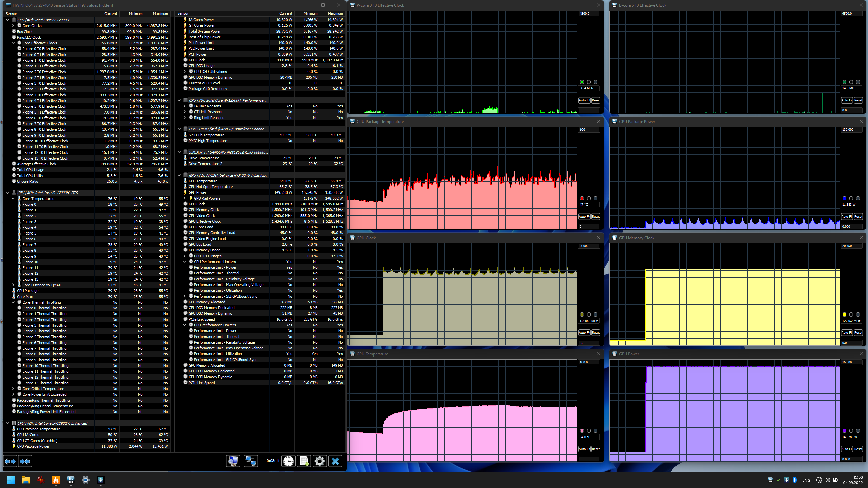This screenshot has width=868, height=488.
Task: Reset the elapsed time clock icon
Action: (x=289, y=461)
